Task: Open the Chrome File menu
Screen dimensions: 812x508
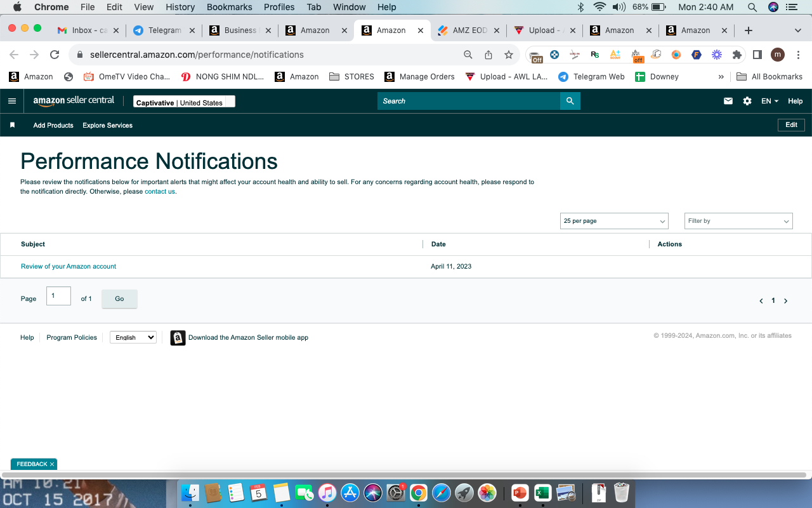Action: 88,7
